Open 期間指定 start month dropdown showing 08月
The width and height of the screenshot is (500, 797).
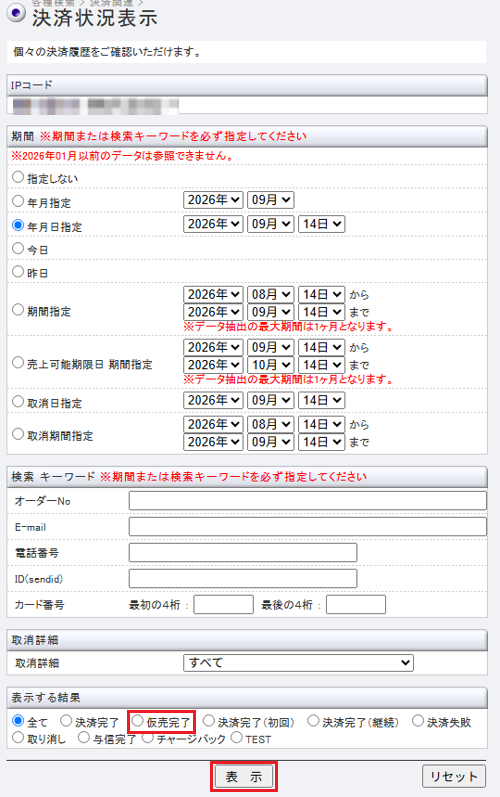pyautogui.click(x=270, y=294)
